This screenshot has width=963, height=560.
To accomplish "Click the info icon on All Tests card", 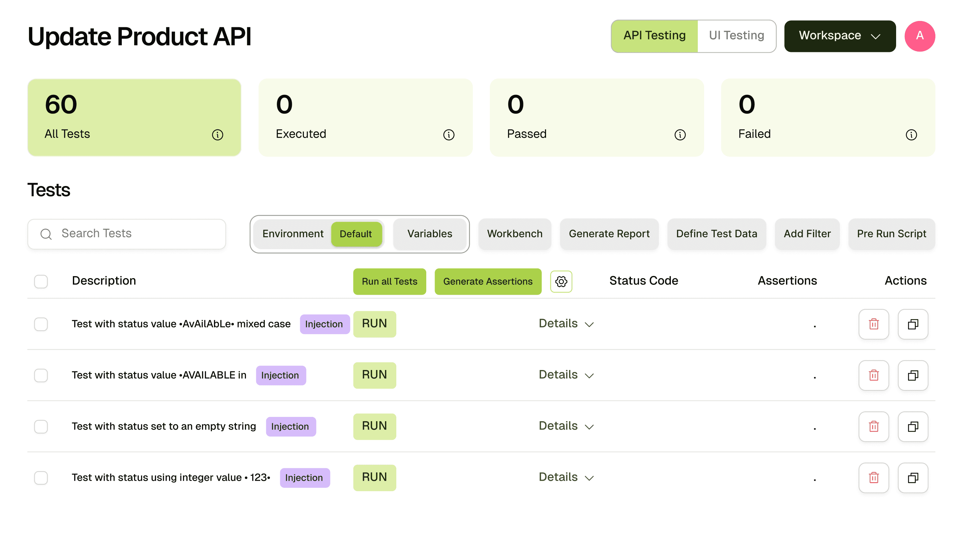I will [217, 135].
